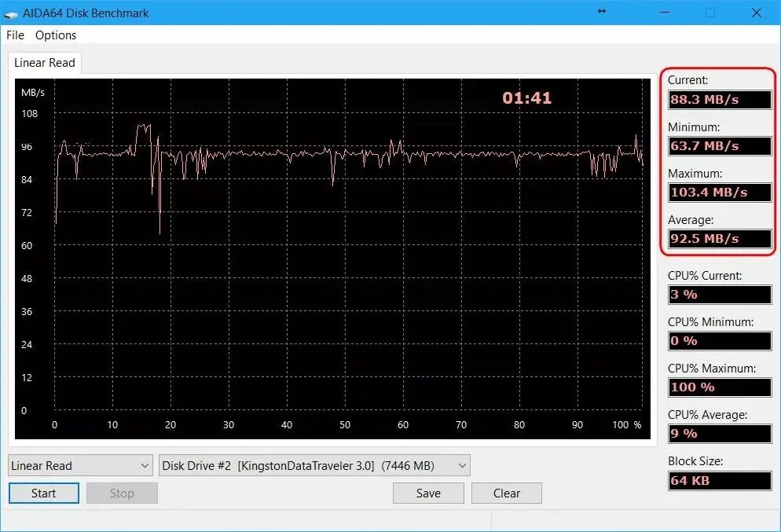
Task: Click the CPU% Maximum value 100 %
Action: tap(720, 387)
